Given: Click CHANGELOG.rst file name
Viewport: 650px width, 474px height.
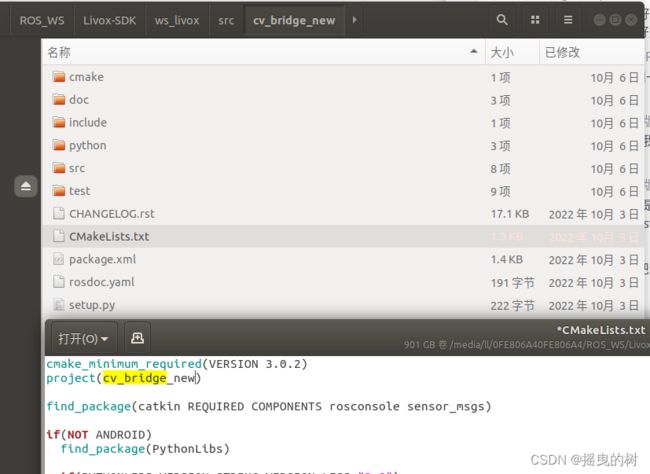Looking at the screenshot, I should pos(112,214).
